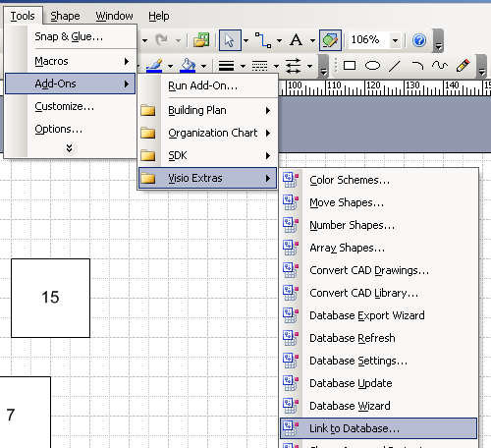Click the Line weight icon
This screenshot has width=491, height=448.
[226, 66]
